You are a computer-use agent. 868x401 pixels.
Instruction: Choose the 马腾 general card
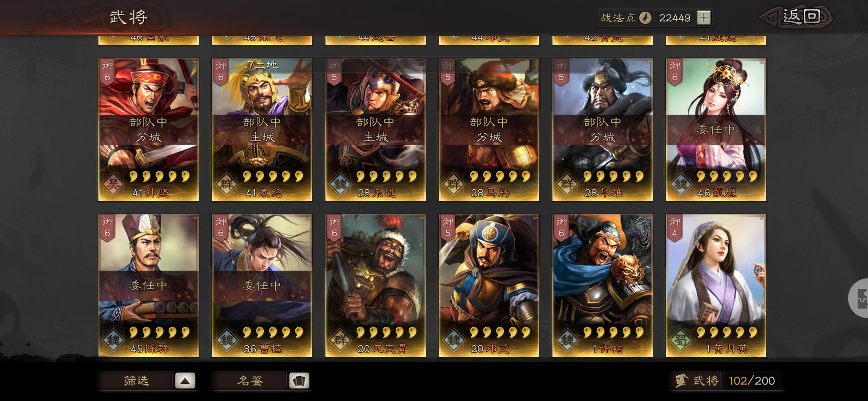point(489,130)
